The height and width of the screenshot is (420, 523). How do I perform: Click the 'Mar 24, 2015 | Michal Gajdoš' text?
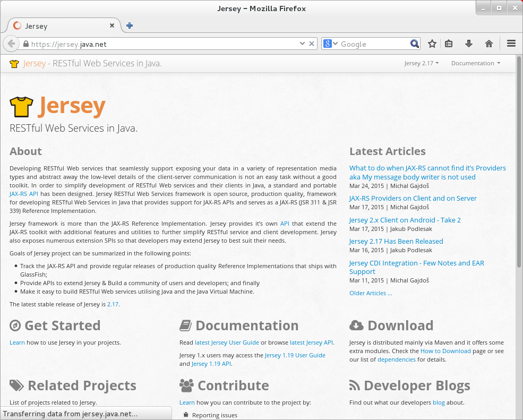[x=389, y=186]
